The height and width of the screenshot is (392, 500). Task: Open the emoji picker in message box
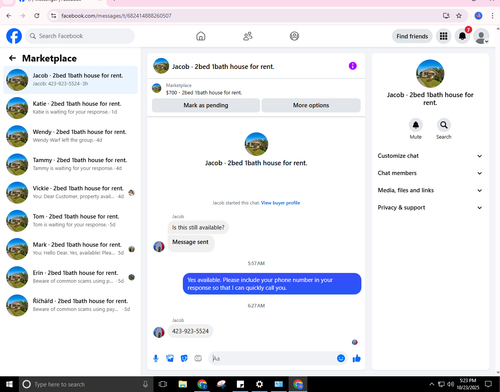click(x=341, y=358)
